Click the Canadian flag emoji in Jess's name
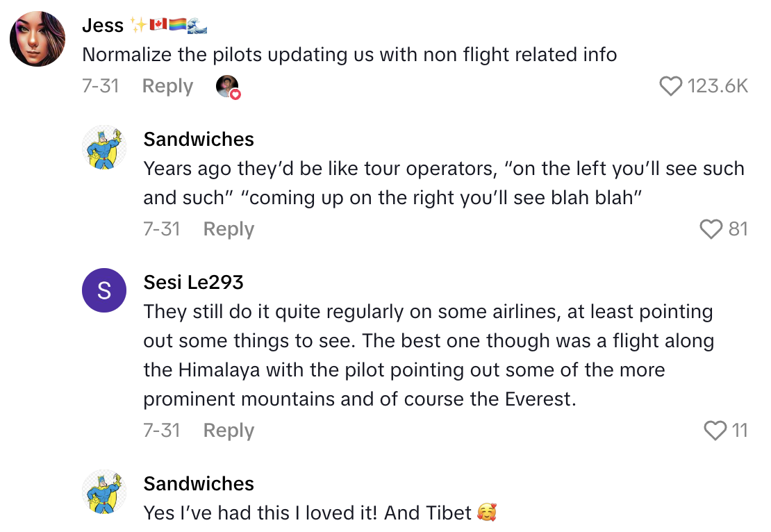 pos(158,24)
